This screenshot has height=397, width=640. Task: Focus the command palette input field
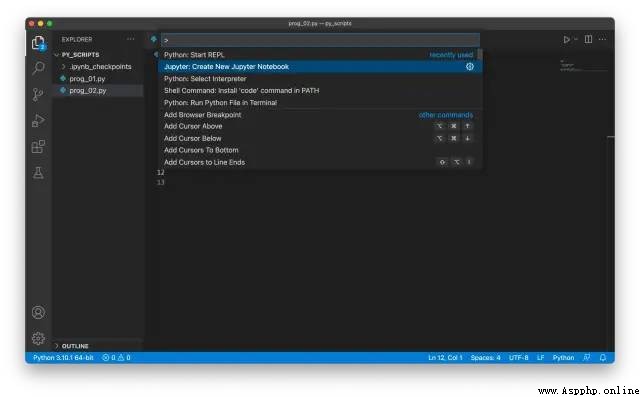(320, 40)
